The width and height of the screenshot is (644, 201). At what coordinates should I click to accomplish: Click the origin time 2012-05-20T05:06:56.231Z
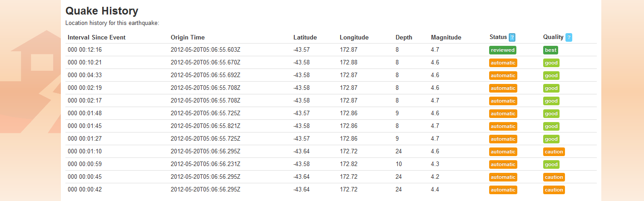pos(205,164)
